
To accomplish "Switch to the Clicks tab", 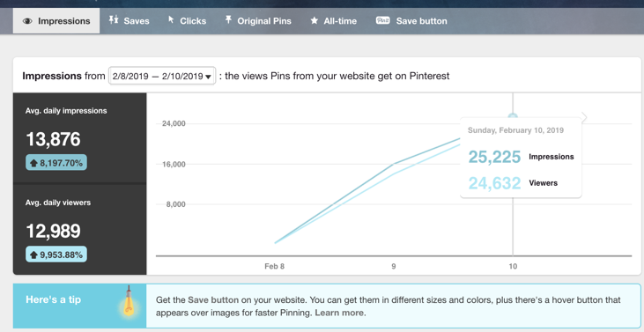I will pos(188,20).
